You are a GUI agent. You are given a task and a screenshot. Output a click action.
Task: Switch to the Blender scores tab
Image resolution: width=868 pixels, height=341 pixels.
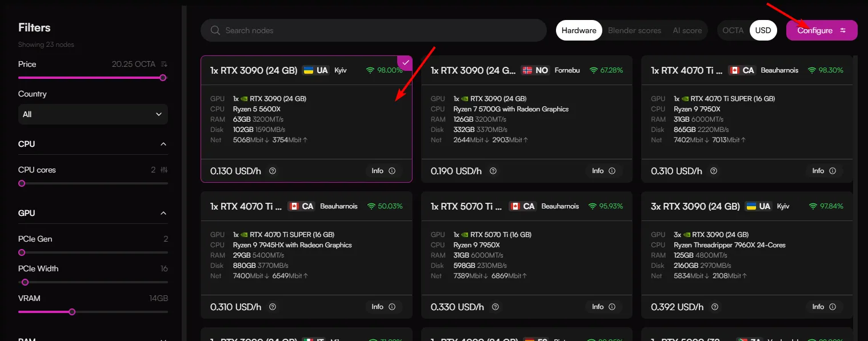(634, 30)
